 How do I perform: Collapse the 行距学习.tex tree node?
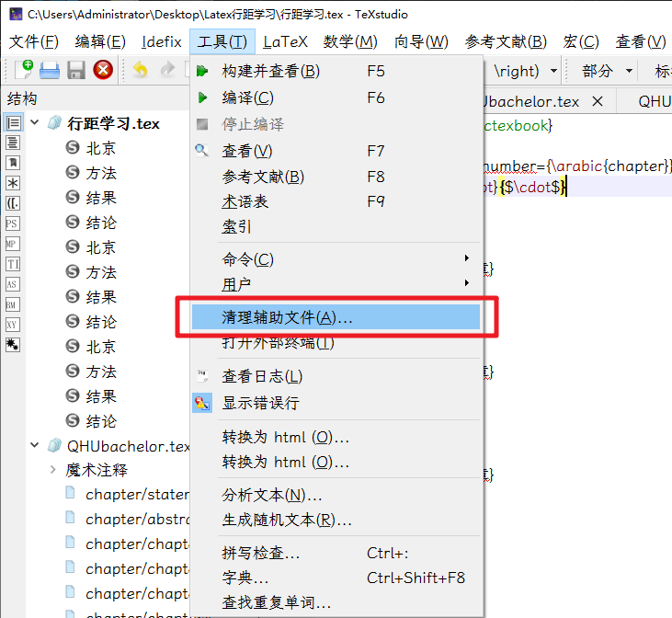coord(35,122)
